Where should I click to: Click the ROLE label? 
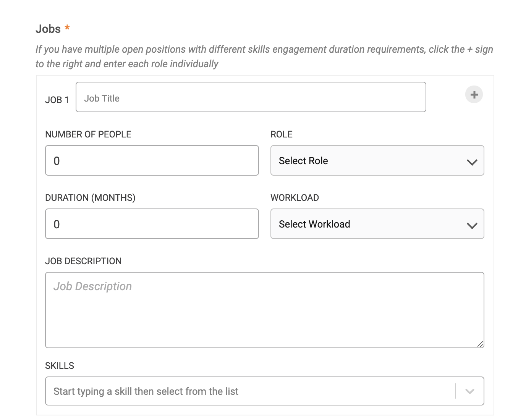coord(282,134)
